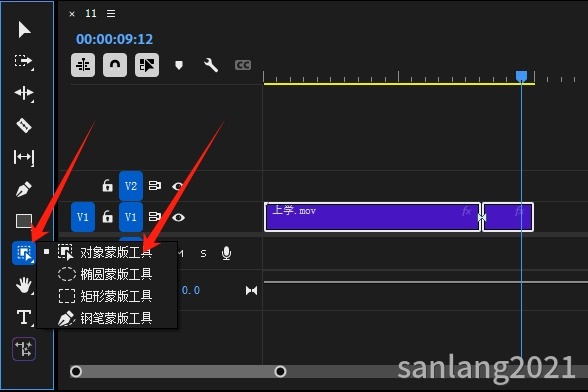
Task: Select the Ripple Edit tool
Action: point(24,93)
